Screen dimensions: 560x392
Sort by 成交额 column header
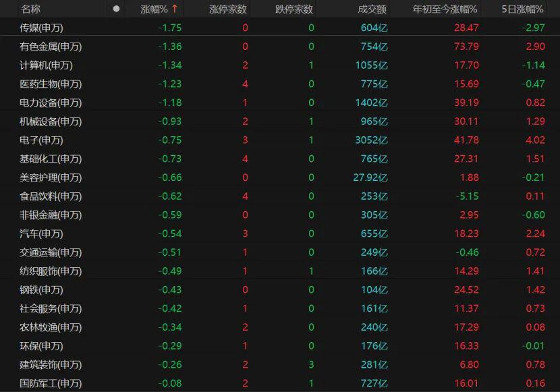tap(372, 9)
